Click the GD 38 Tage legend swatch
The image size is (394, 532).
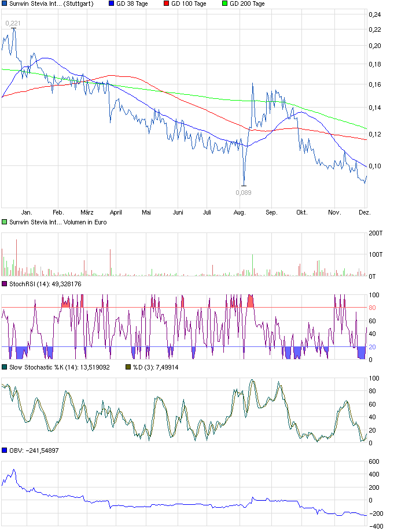111,3
